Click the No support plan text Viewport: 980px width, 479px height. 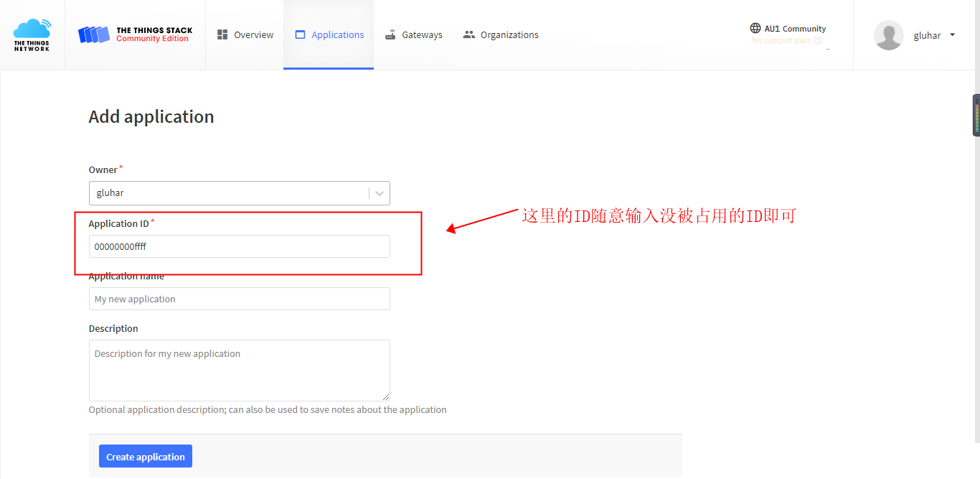[781, 41]
